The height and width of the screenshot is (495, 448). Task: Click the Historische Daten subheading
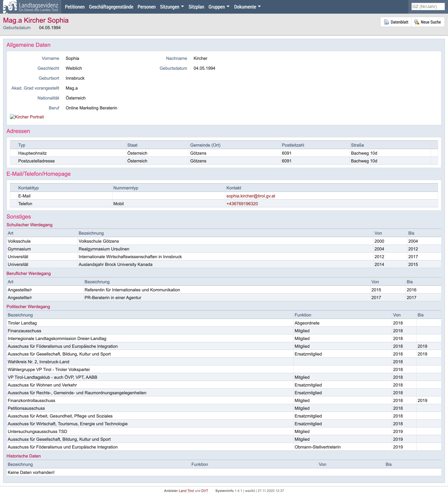point(24,456)
